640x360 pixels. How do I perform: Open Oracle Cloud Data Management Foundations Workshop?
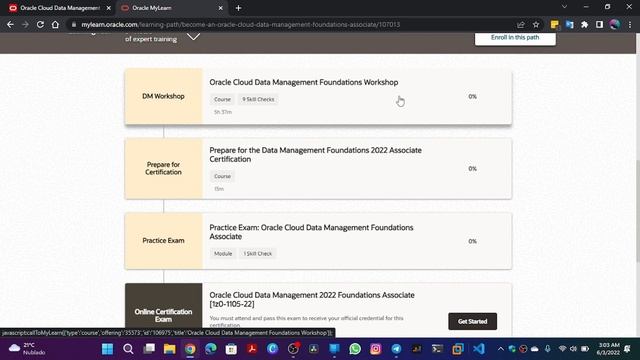(304, 82)
